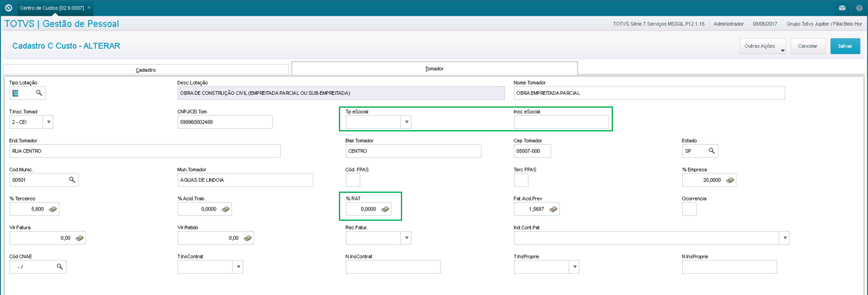The image size is (868, 295).
Task: Expand the Rec.Fatur. dropdown list
Action: click(407, 238)
